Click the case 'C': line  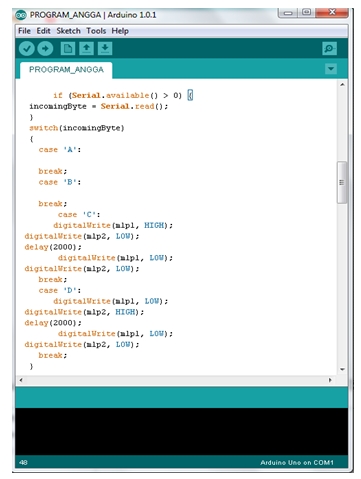79,215
